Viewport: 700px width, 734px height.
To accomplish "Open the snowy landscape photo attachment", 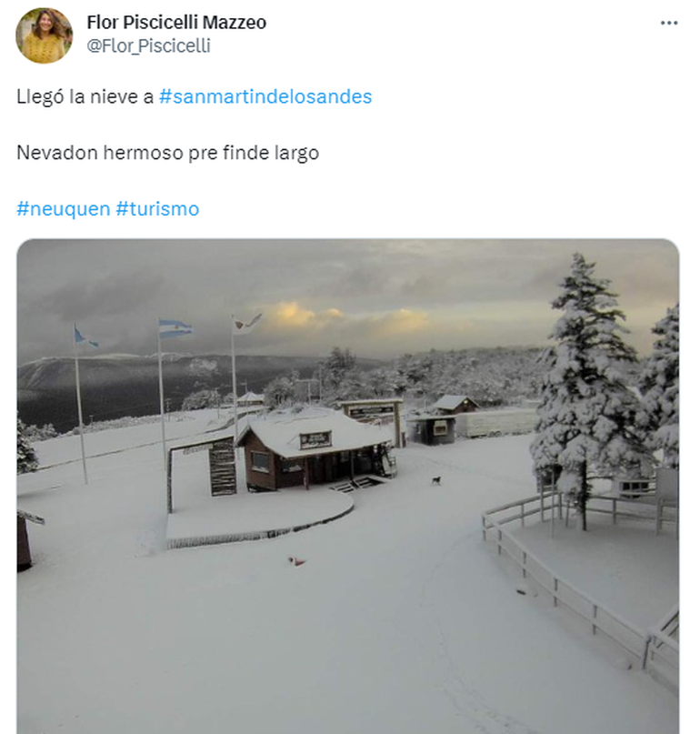I will [x=348, y=487].
